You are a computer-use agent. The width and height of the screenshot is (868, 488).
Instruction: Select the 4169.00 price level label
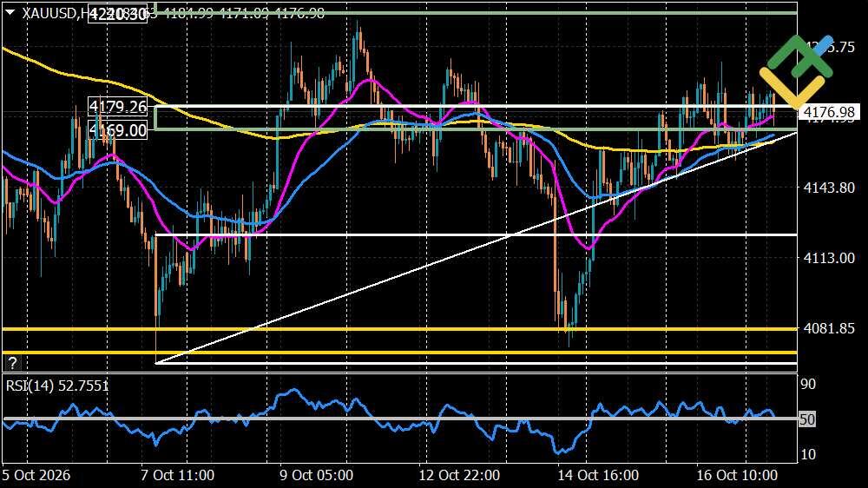click(x=118, y=130)
